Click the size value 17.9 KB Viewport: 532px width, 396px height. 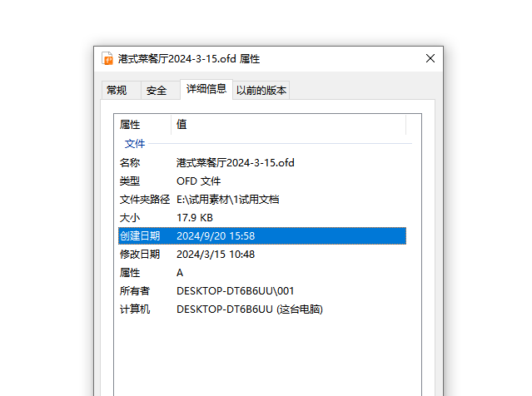coord(195,218)
